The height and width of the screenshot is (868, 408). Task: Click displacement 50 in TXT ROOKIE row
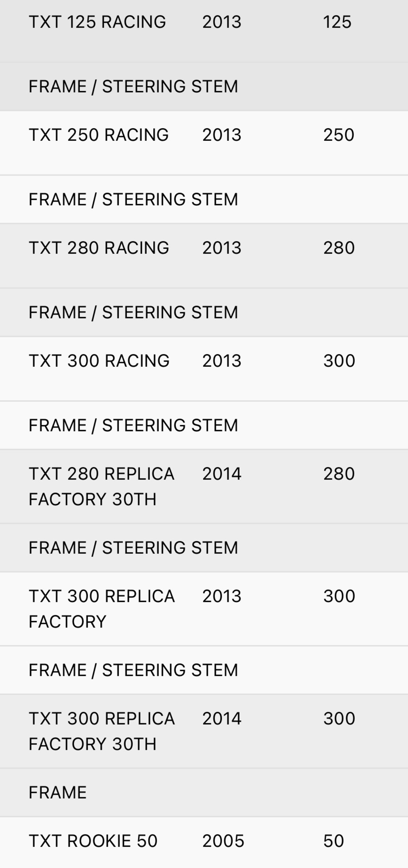pos(333,841)
